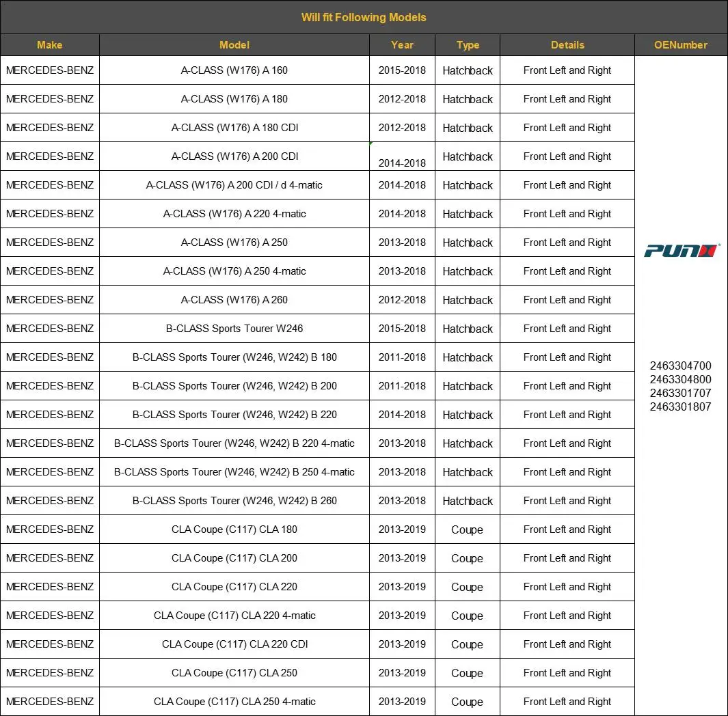Click the 'Will fit Following Models' title
The width and height of the screenshot is (728, 716).
[x=364, y=17]
